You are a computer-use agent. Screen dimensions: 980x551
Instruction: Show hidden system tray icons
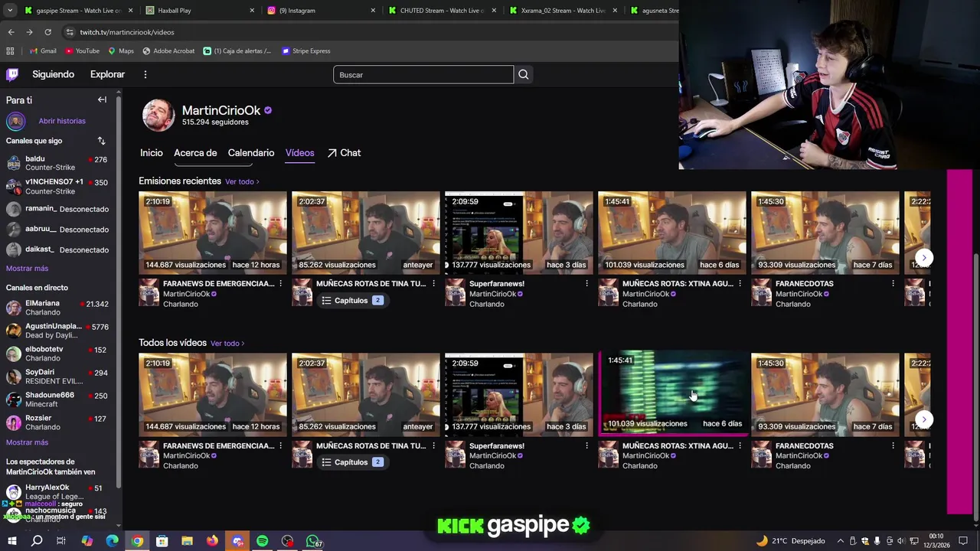click(x=840, y=541)
